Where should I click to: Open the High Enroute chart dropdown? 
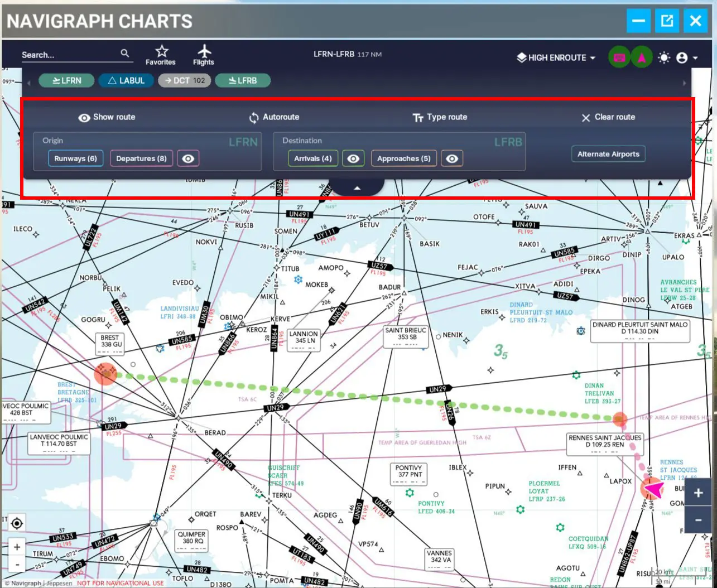pyautogui.click(x=556, y=57)
